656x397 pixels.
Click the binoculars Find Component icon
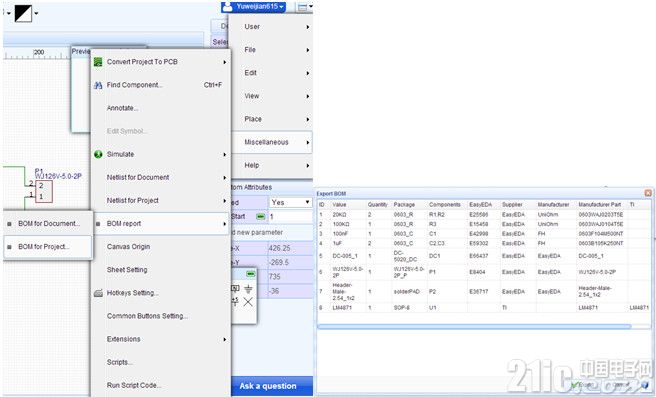pos(98,85)
